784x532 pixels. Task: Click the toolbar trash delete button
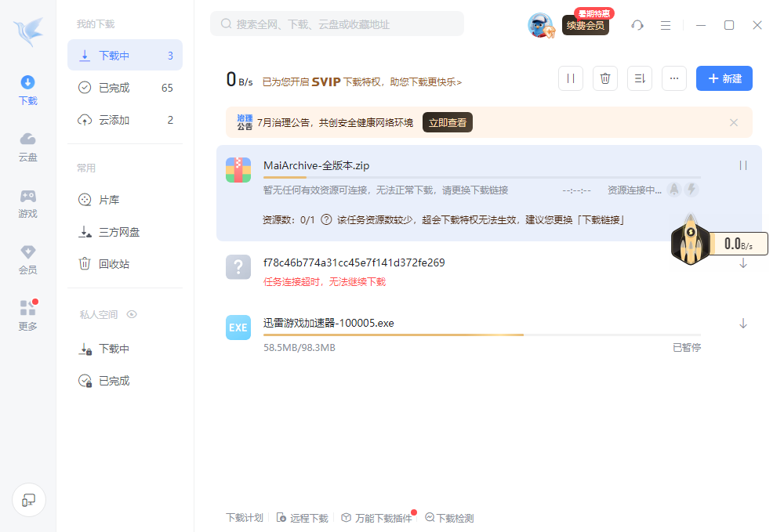click(605, 78)
